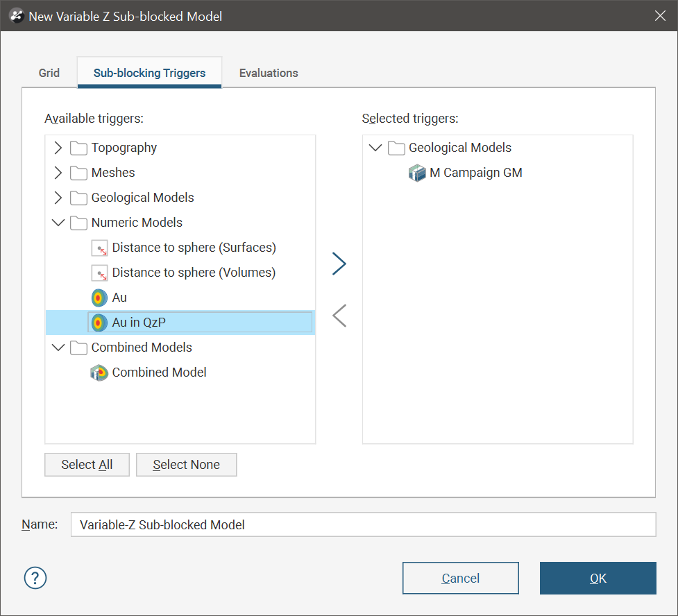678x616 pixels.
Task: Open the Evaluations tab
Action: (269, 73)
